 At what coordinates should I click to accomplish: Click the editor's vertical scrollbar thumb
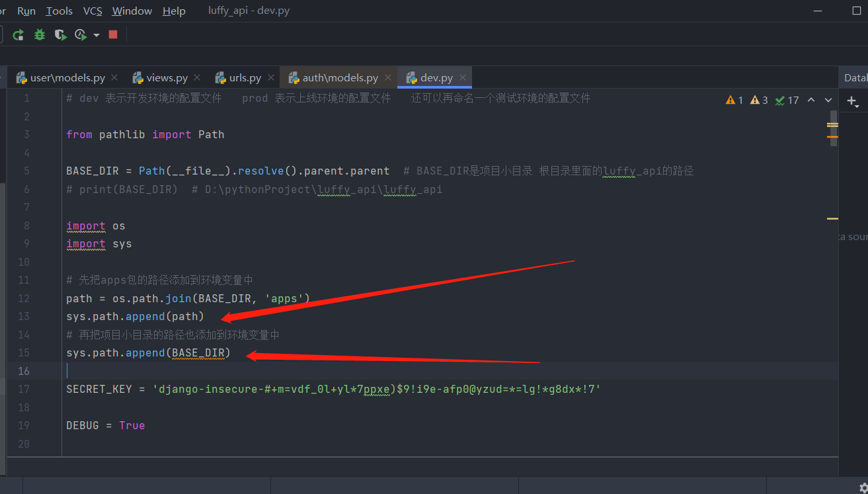[833, 129]
